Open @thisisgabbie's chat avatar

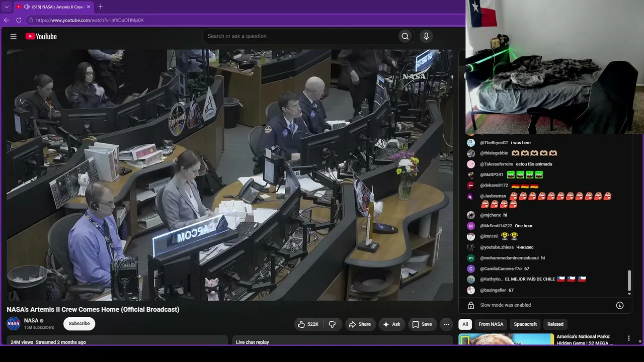[x=471, y=153]
